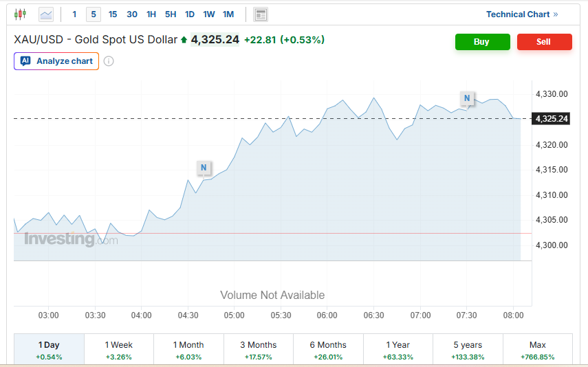Show the Max time range

coord(537,350)
